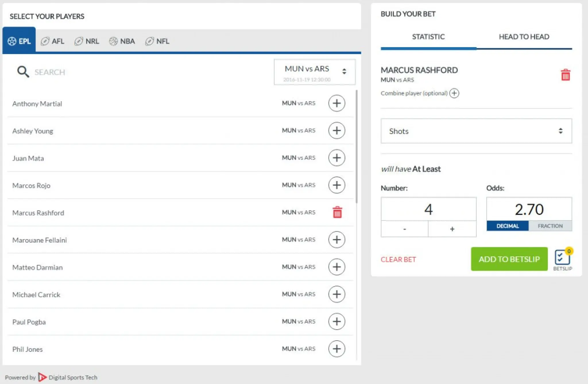The image size is (588, 384).
Task: Select DECIMAL odds format
Action: (x=508, y=226)
